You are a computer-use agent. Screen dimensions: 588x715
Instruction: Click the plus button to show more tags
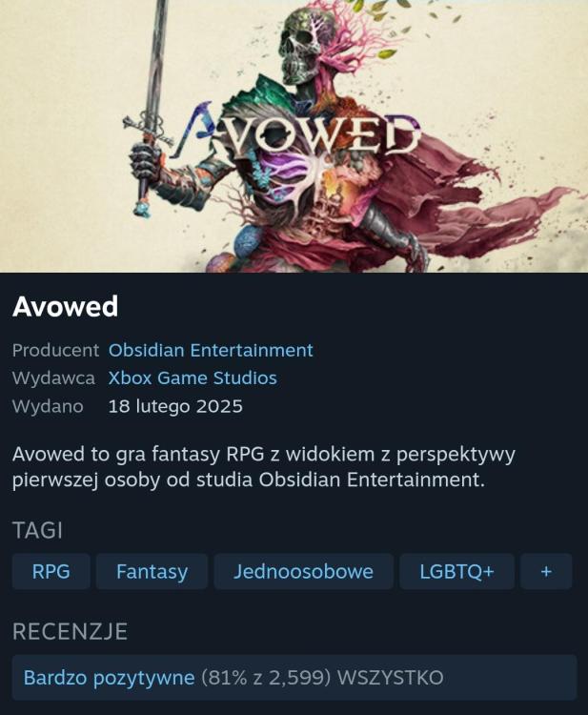point(546,571)
